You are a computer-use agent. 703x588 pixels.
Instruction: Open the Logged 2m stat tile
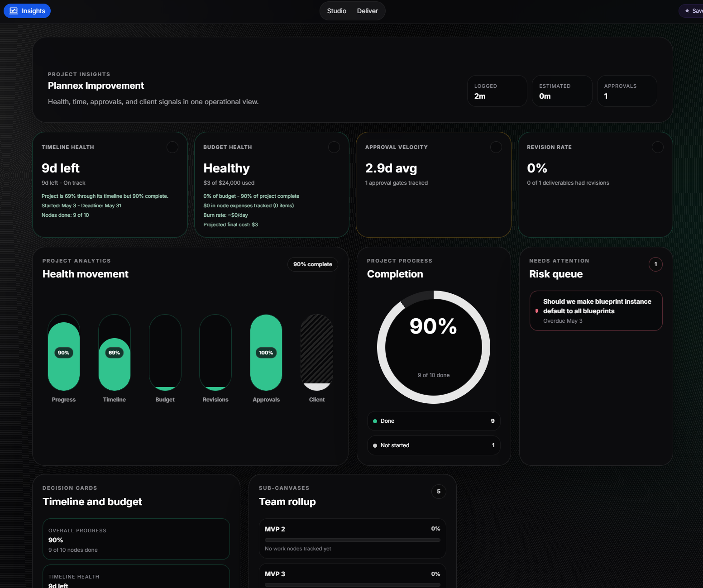[497, 91]
